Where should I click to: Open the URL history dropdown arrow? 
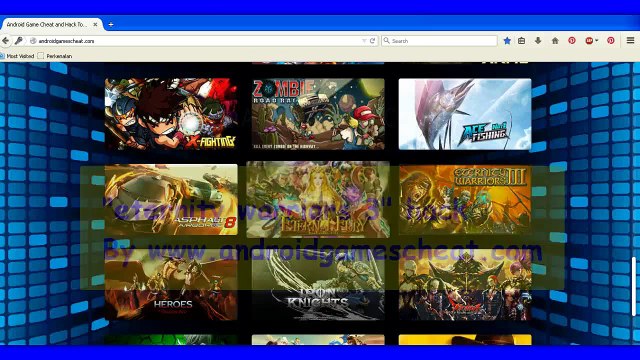point(364,41)
